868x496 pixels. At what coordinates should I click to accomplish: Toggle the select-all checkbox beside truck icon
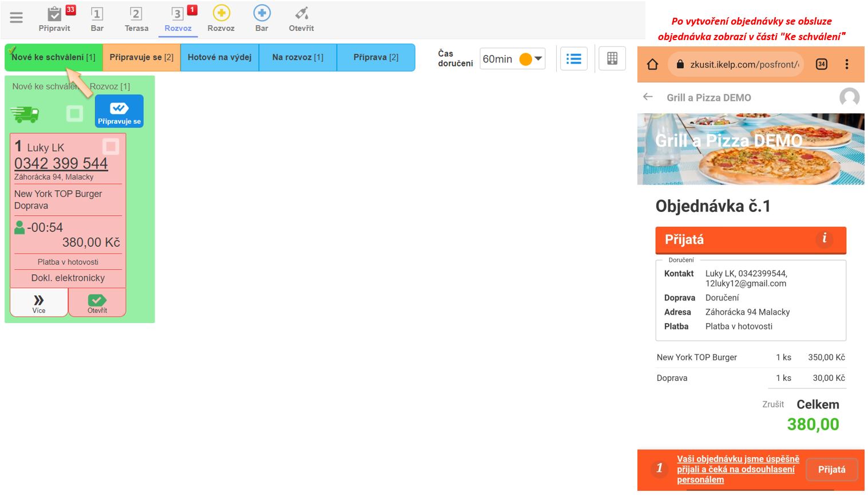coord(74,113)
